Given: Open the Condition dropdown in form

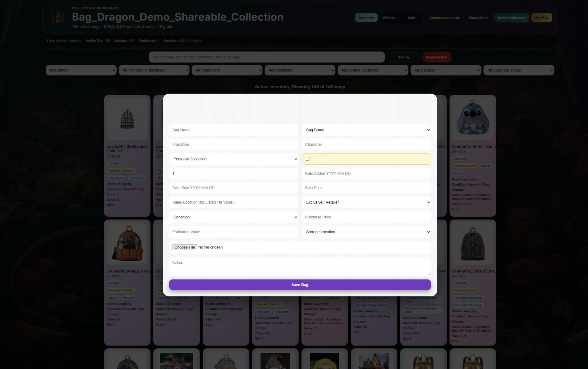Looking at the screenshot, I should coord(233,217).
